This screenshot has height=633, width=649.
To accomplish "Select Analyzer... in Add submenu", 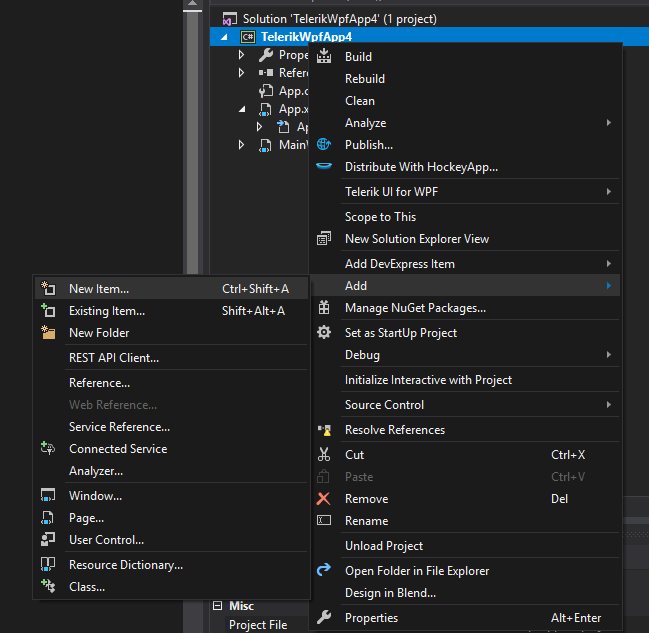I will [171, 471].
